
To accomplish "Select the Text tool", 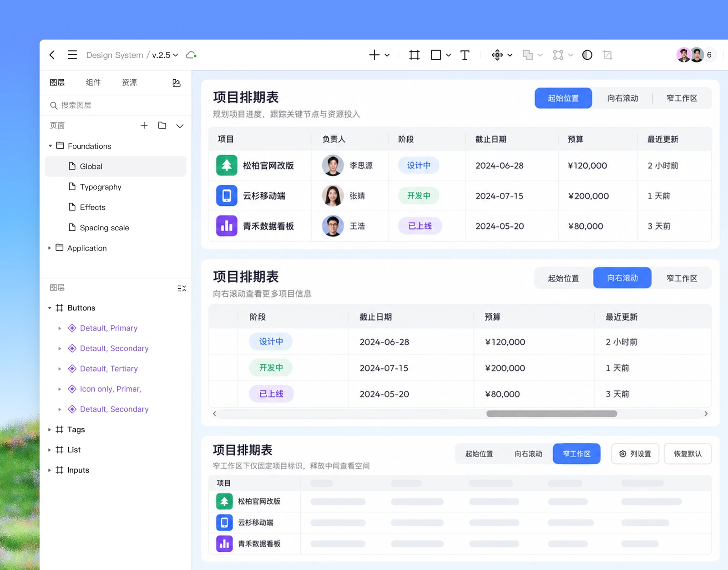I will tap(465, 55).
